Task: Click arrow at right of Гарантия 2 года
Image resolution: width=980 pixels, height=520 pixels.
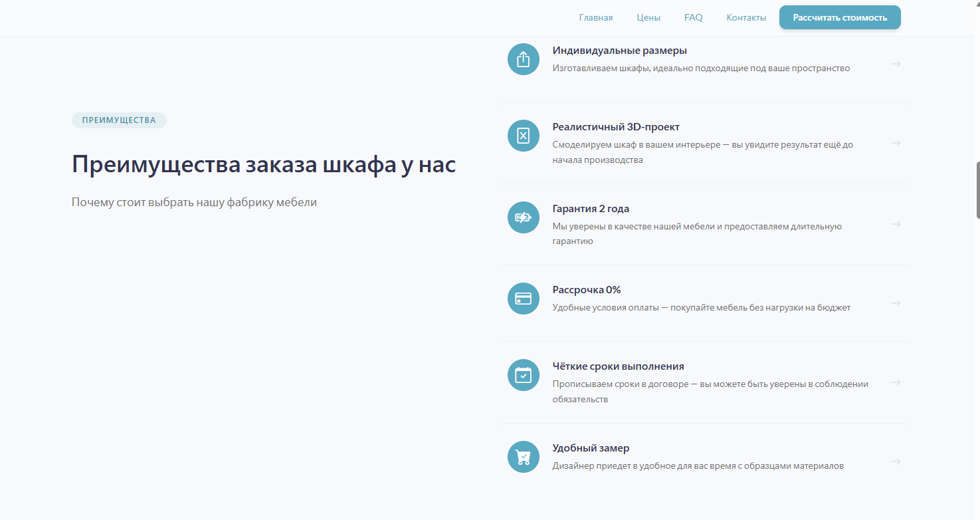Action: pos(896,224)
